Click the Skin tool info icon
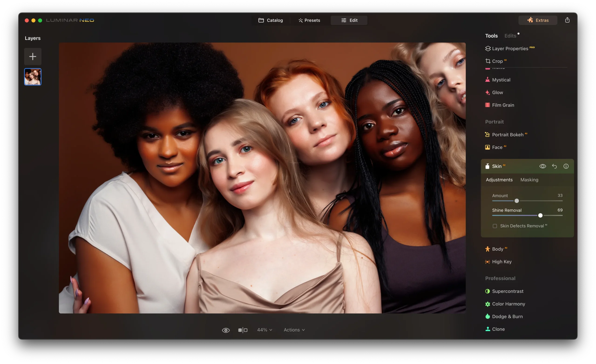 [x=566, y=166]
